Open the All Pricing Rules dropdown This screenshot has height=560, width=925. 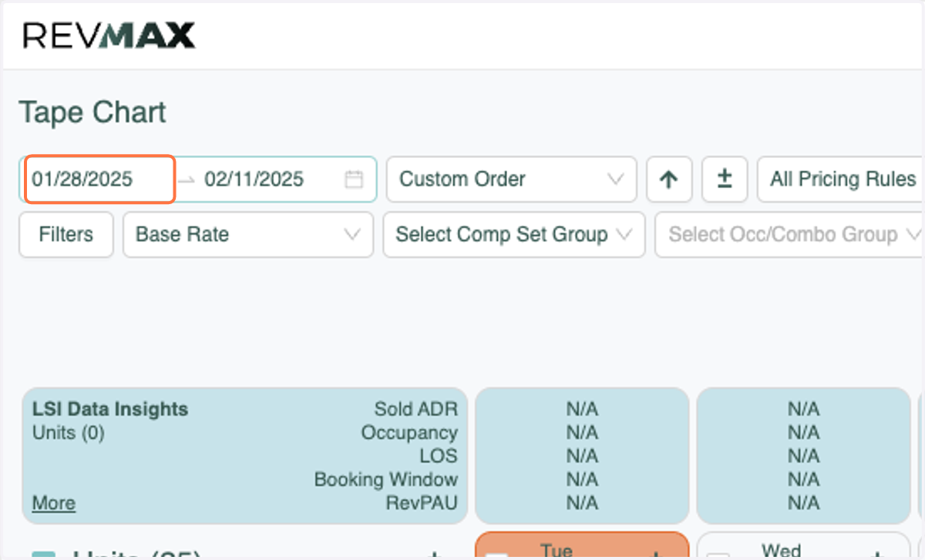(841, 179)
